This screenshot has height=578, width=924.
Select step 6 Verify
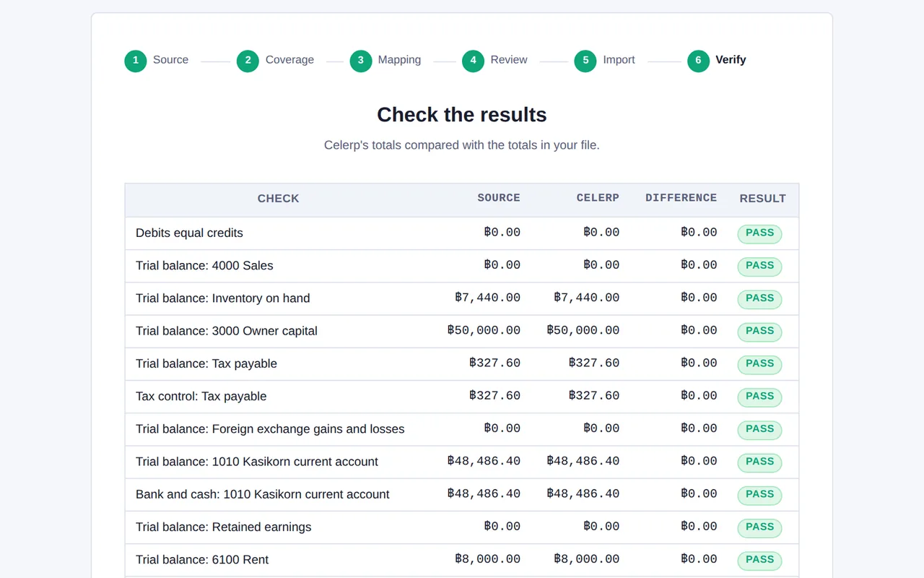click(x=717, y=61)
